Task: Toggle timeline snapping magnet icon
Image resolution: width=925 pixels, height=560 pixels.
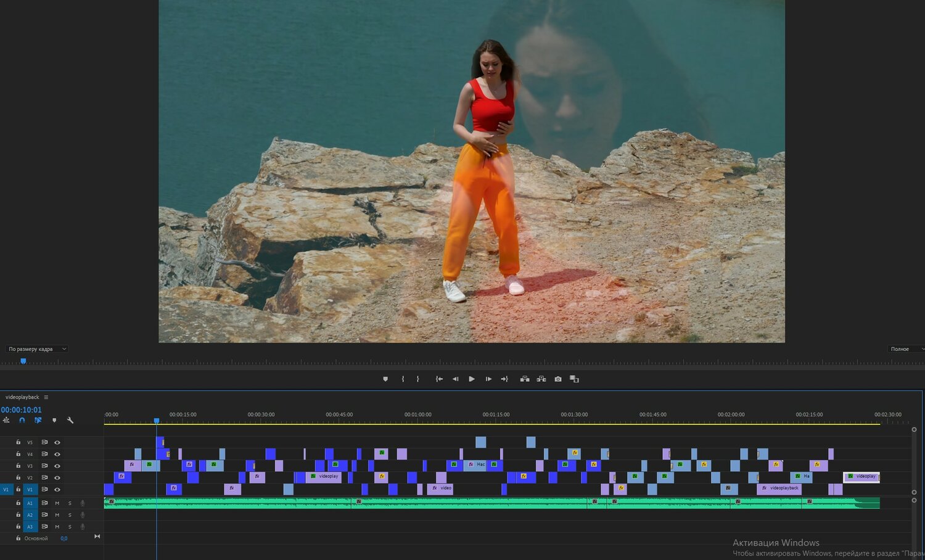Action: pyautogui.click(x=22, y=420)
